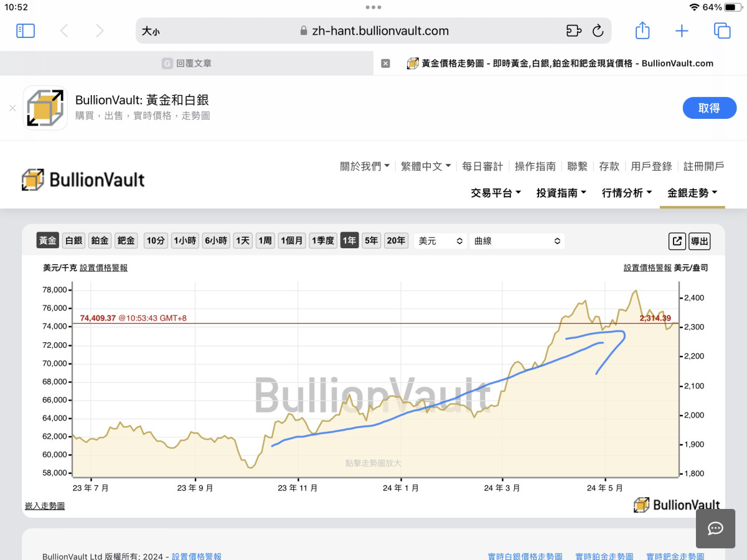Viewport: 747px width, 560px height.
Task: Open the extensions puzzle icon in address bar
Action: [573, 30]
